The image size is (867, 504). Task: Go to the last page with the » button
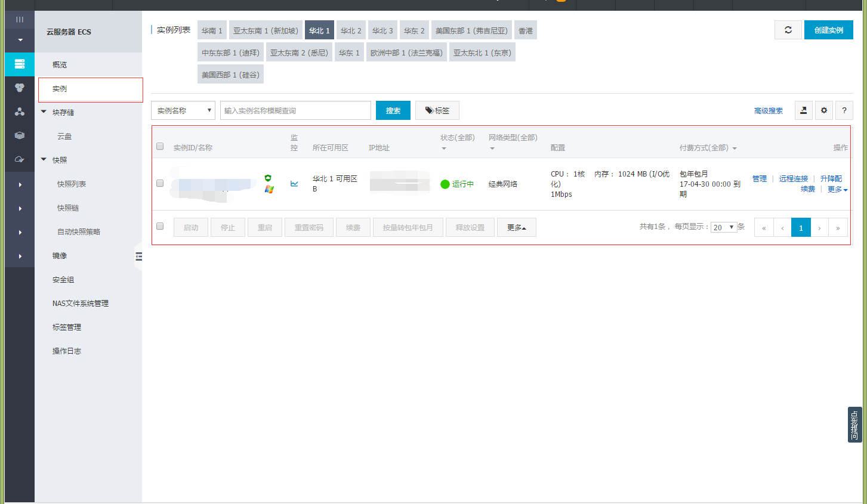pyautogui.click(x=838, y=227)
